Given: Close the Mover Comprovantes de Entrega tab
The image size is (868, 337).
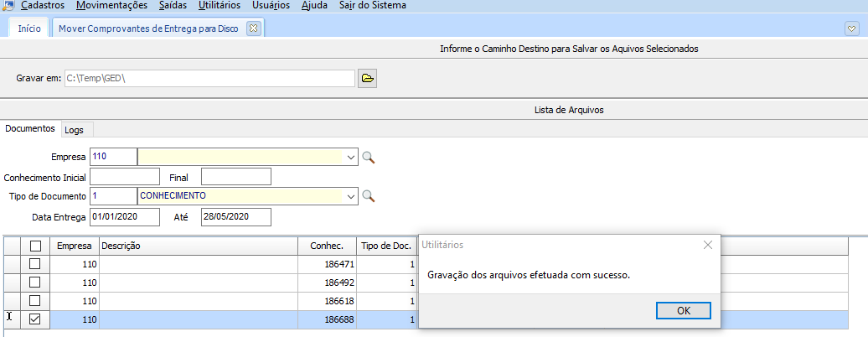Looking at the screenshot, I should [x=255, y=28].
